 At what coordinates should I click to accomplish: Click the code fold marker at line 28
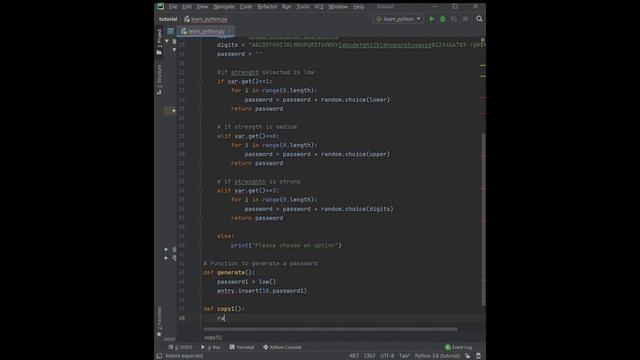click(201, 136)
